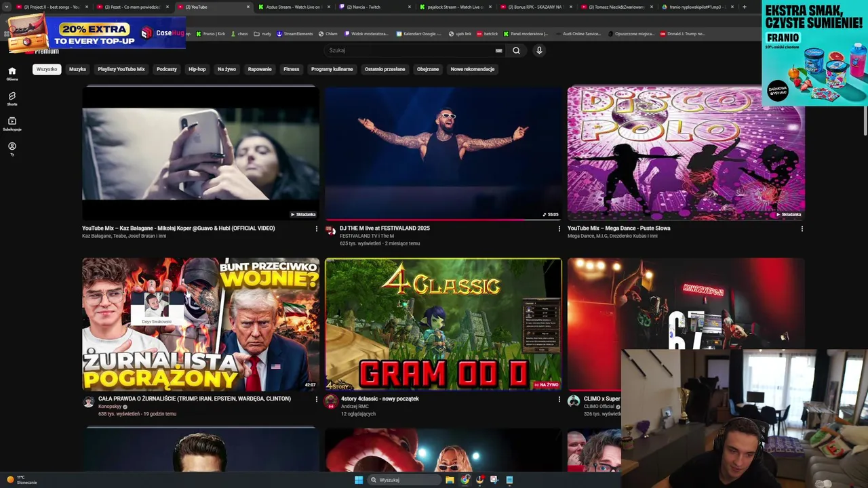Click Andrzej RMC channel avatar
The width and height of the screenshot is (868, 488).
(331, 402)
